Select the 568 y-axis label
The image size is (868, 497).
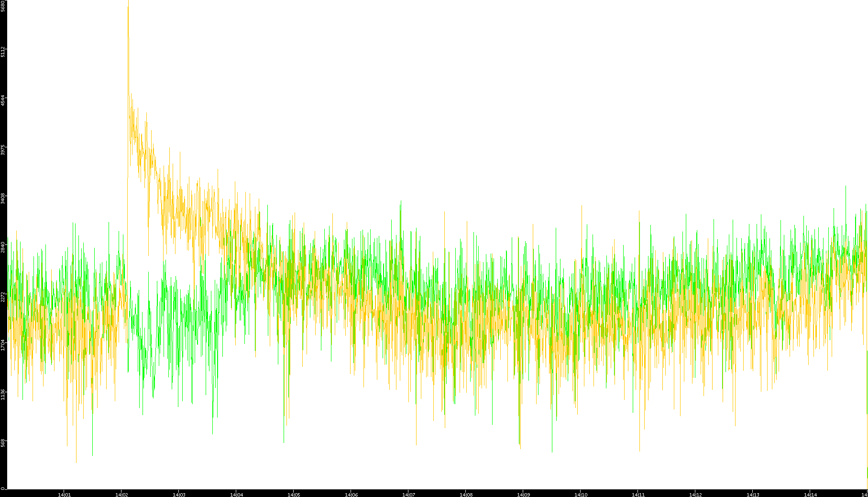click(3, 442)
